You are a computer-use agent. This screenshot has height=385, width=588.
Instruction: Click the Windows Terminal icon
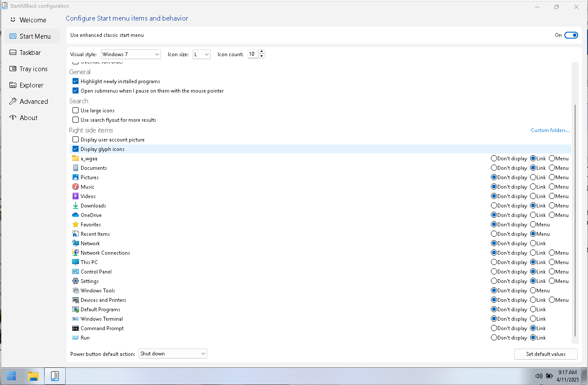(x=76, y=319)
